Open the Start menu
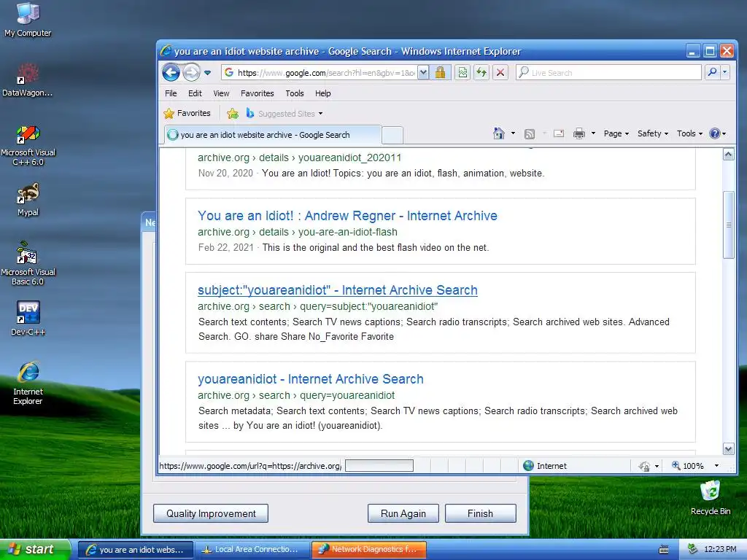The image size is (747, 560). click(35, 550)
